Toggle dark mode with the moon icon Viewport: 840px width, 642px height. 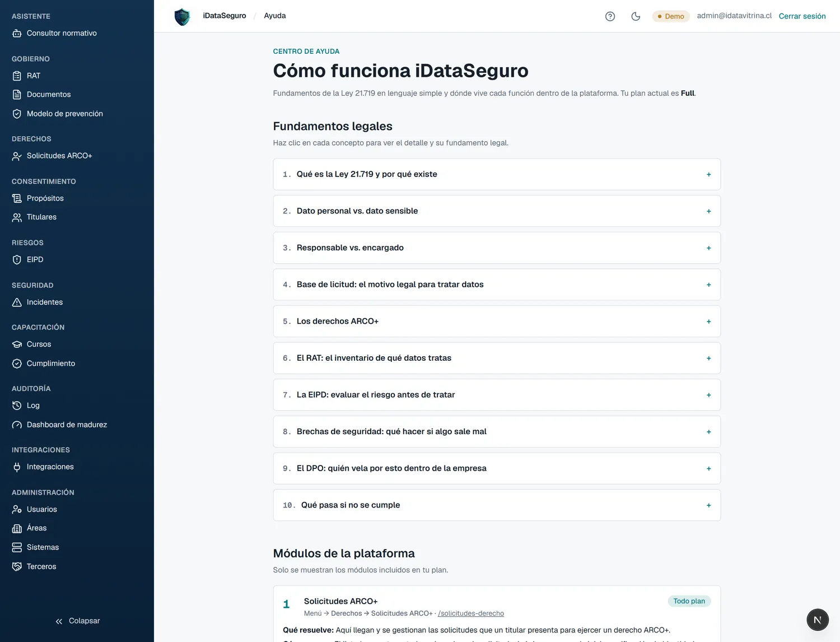pyautogui.click(x=636, y=16)
